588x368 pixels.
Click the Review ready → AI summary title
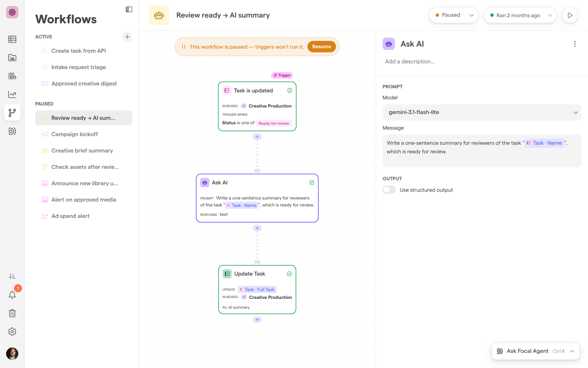[223, 15]
